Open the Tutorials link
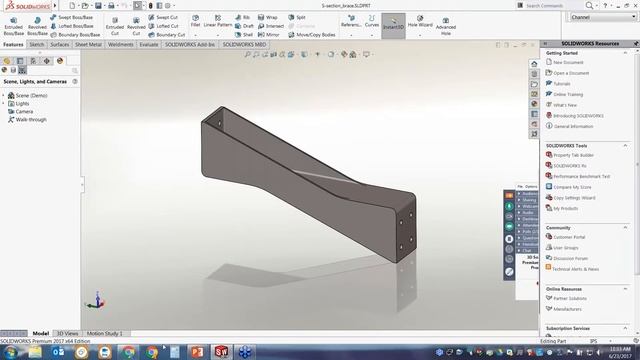640x360 pixels. point(562,84)
